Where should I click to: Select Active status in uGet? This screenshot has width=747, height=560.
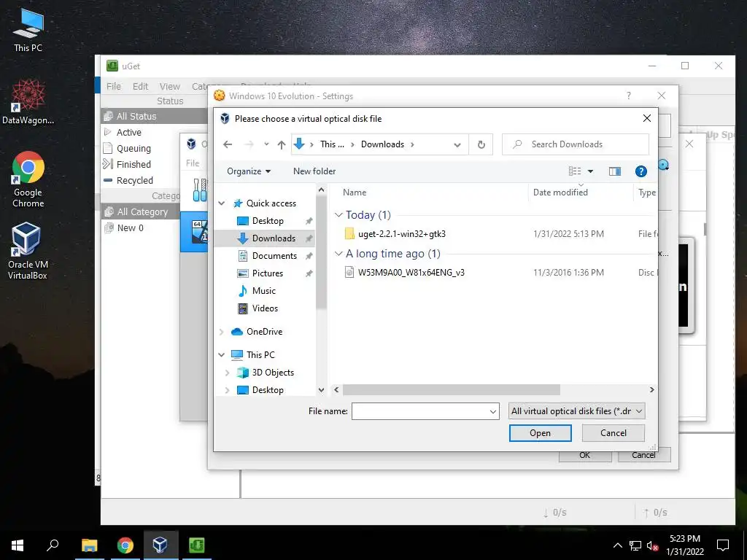128,133
